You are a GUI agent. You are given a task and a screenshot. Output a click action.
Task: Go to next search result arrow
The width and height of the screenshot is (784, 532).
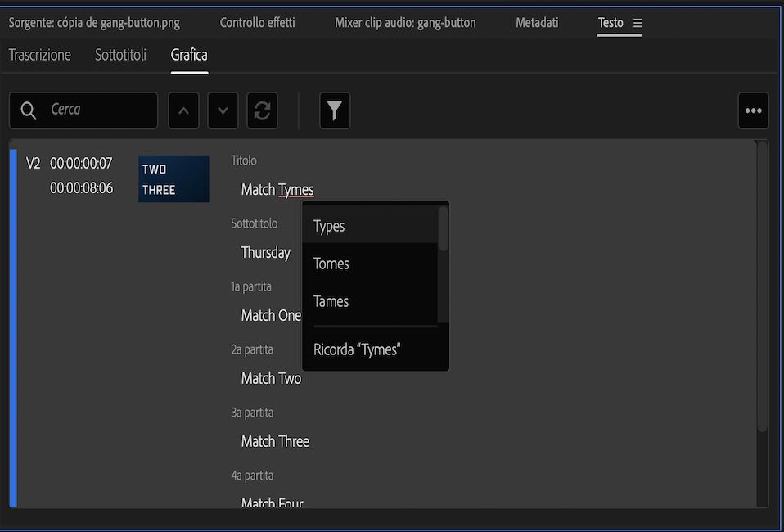pos(223,110)
